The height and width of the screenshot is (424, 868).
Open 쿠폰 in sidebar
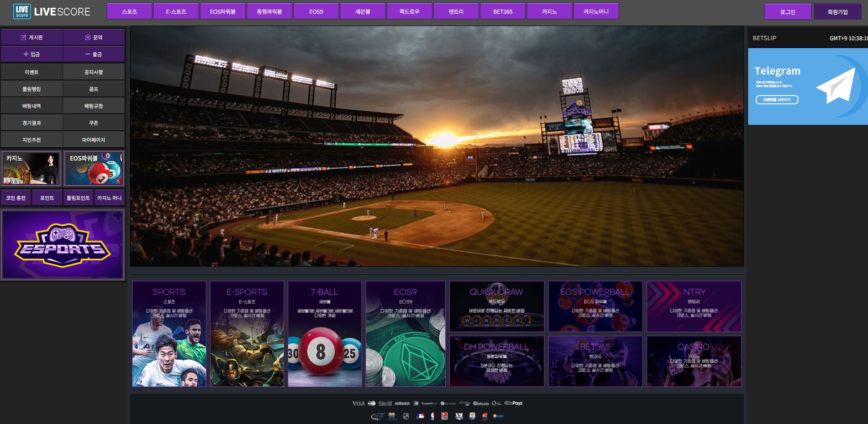pos(94,123)
